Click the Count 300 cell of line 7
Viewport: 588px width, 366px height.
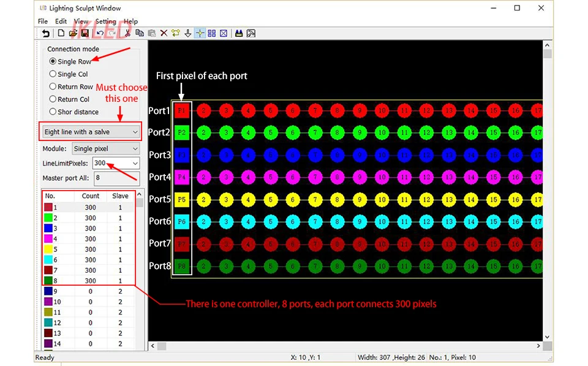pos(91,270)
